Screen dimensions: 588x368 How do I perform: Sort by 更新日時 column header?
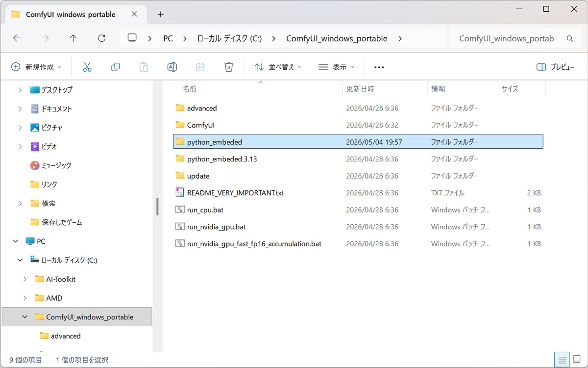point(360,89)
